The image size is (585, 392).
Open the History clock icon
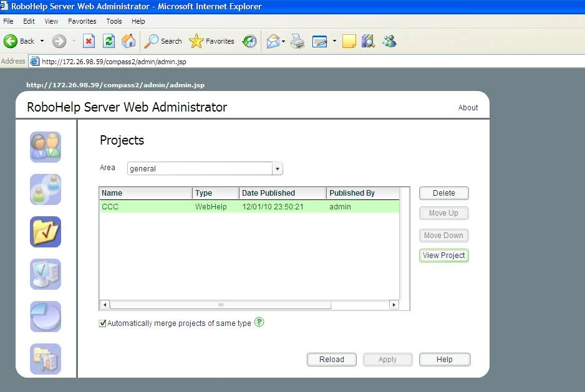(x=249, y=41)
